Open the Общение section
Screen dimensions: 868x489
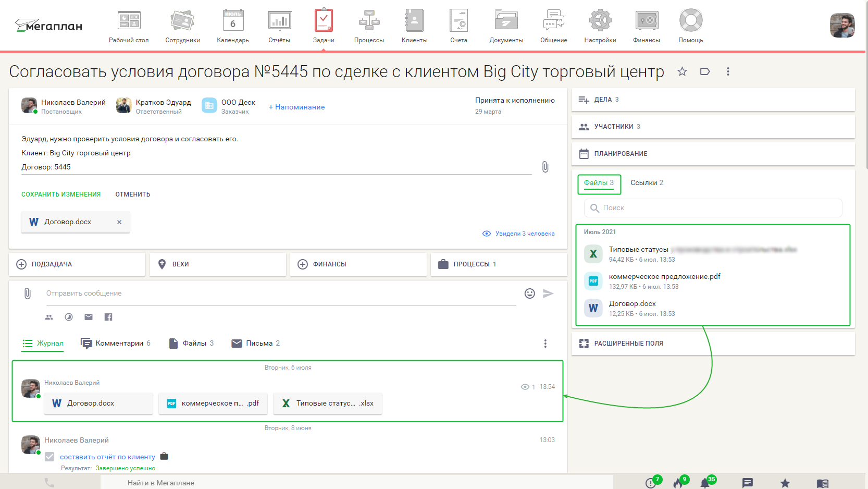553,27
